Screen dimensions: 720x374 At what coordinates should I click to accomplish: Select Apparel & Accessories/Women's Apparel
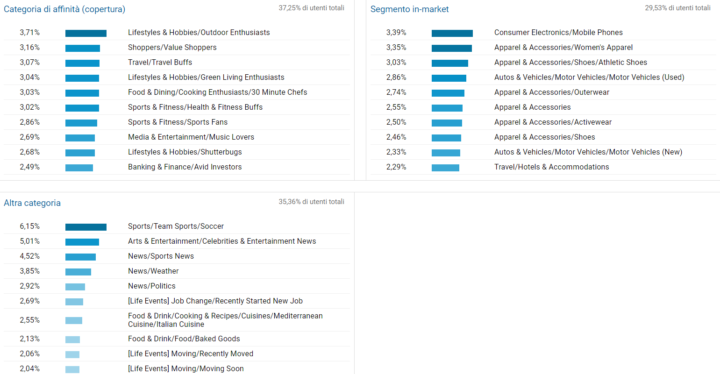[x=563, y=47]
